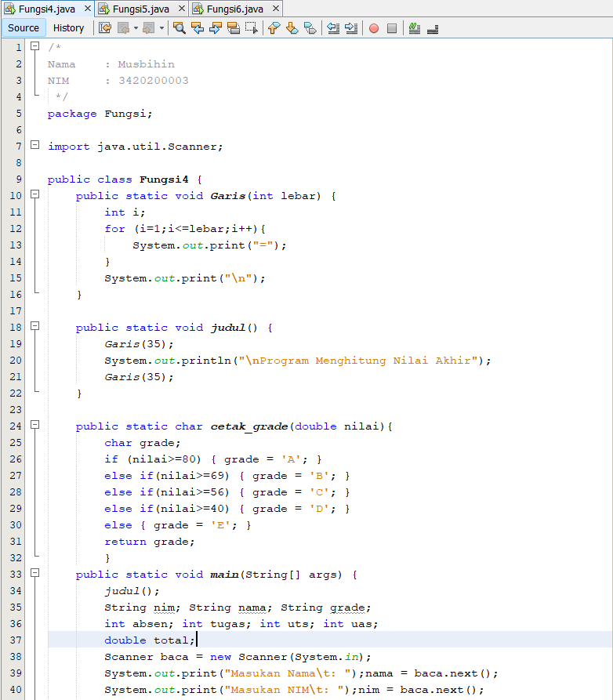The height and width of the screenshot is (700, 613).
Task: Click Previous Bookmark icon
Action: tap(274, 28)
